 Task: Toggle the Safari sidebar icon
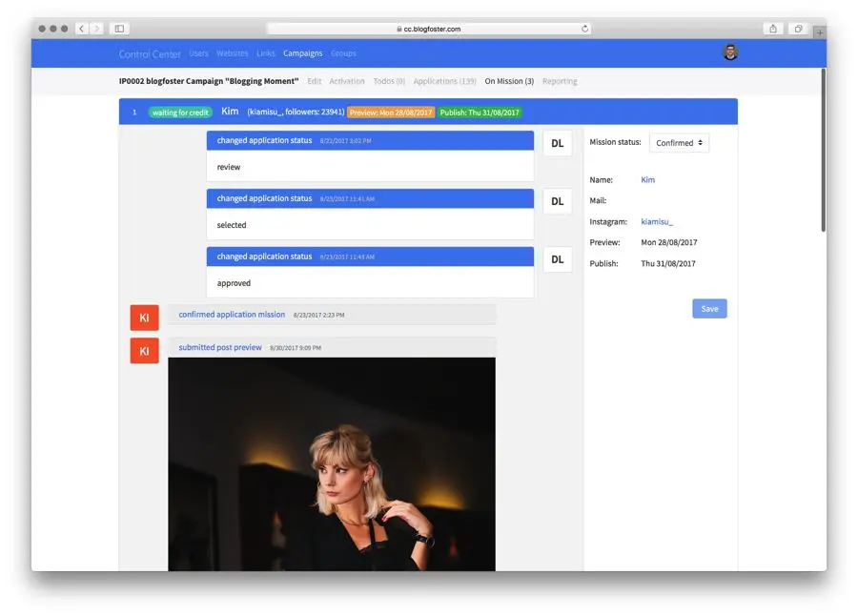click(119, 29)
